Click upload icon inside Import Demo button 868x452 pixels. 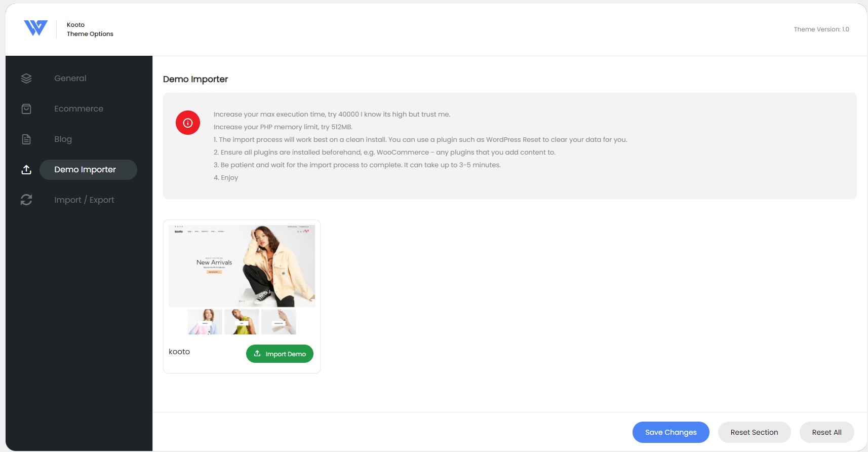coord(257,354)
